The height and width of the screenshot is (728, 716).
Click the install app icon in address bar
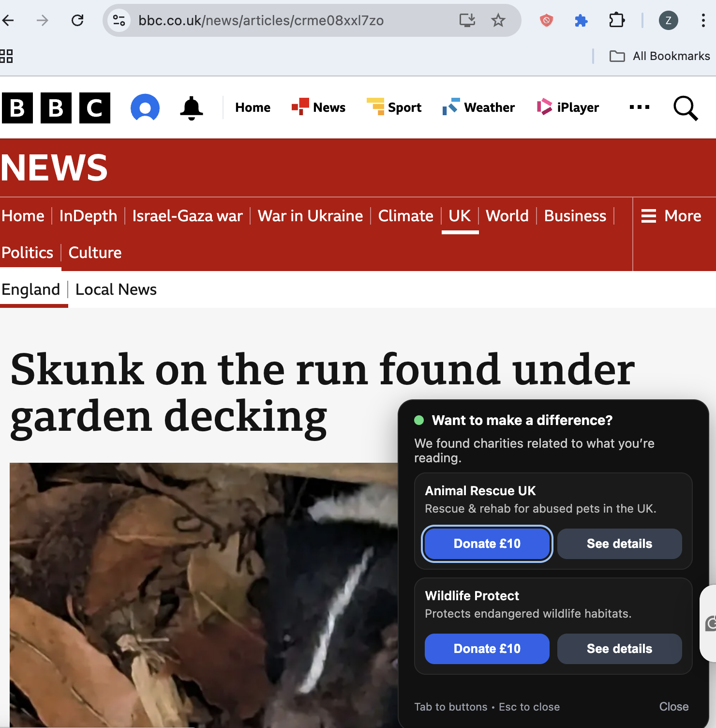pyautogui.click(x=467, y=20)
